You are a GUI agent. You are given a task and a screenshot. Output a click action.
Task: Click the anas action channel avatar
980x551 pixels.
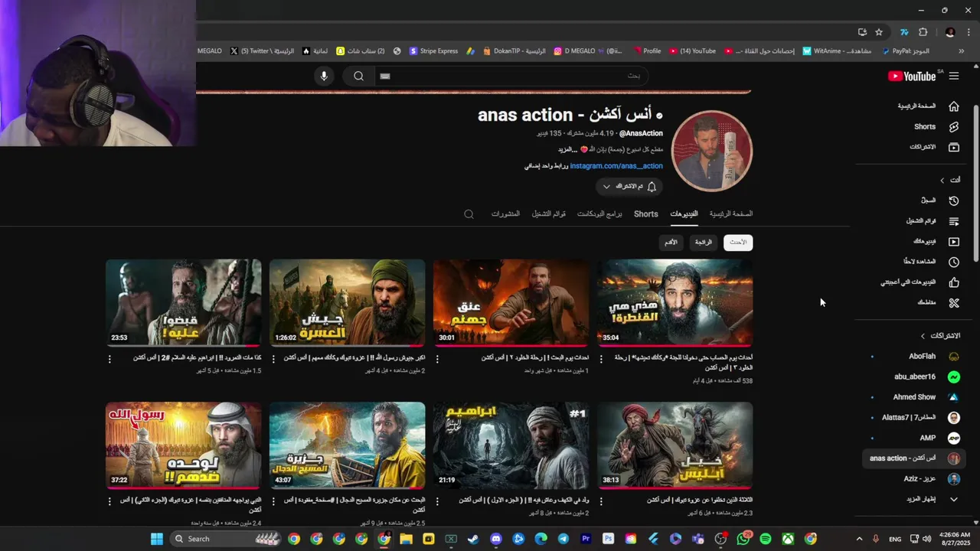[x=712, y=151]
